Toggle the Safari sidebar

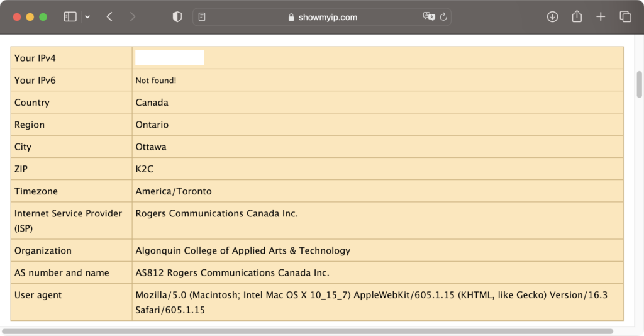pos(70,17)
